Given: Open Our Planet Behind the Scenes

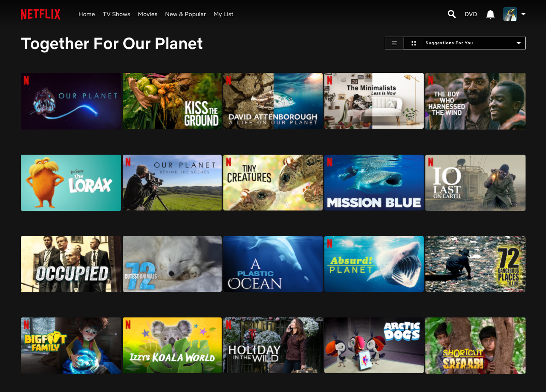Looking at the screenshot, I should 172,183.
